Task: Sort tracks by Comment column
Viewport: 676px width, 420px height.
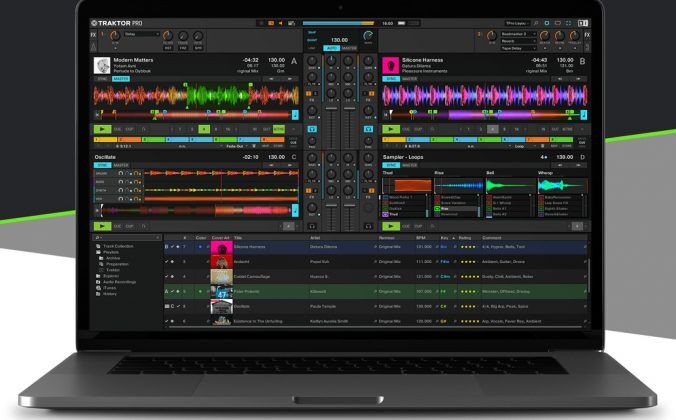Action: (492, 238)
